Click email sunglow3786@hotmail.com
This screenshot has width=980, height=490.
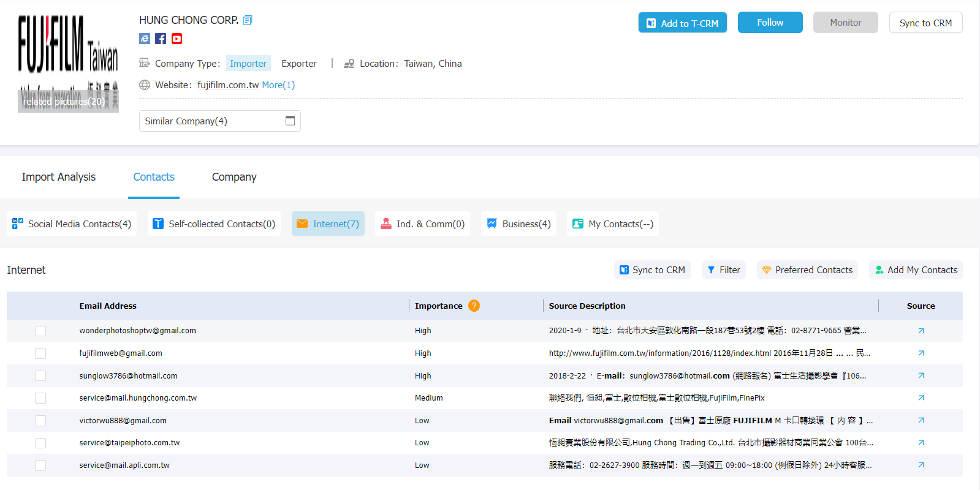[x=128, y=376]
